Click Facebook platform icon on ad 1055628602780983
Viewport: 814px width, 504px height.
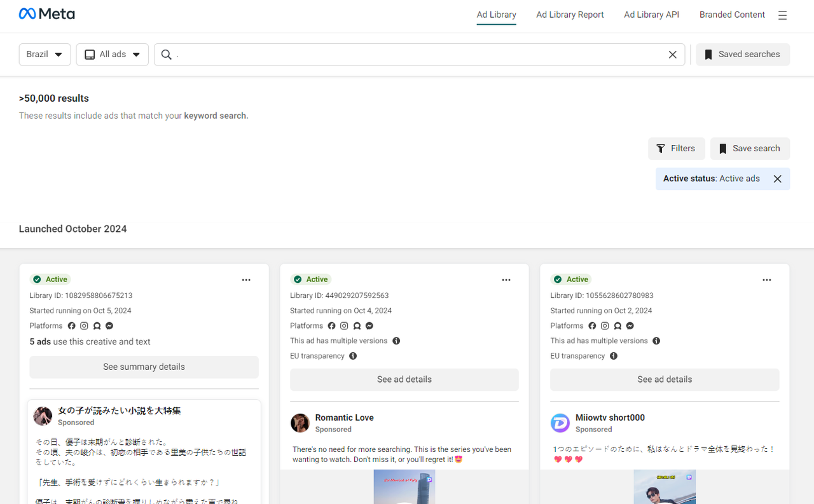592,326
